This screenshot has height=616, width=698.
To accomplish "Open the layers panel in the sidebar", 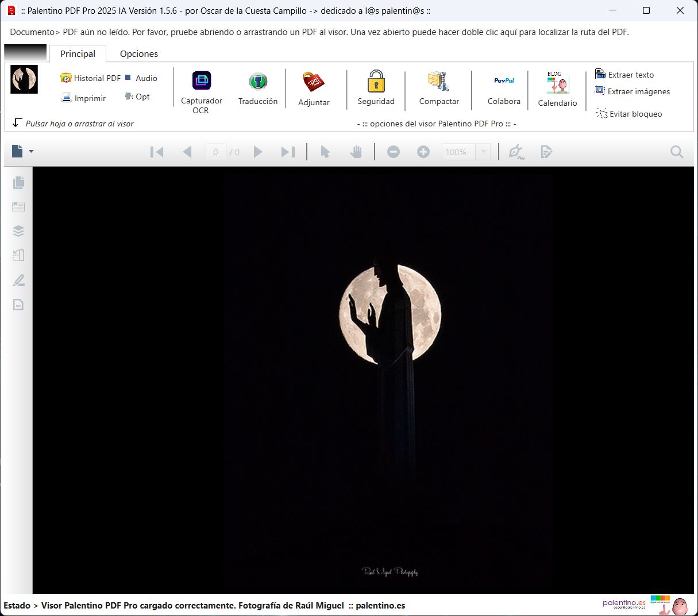I will pos(18,231).
